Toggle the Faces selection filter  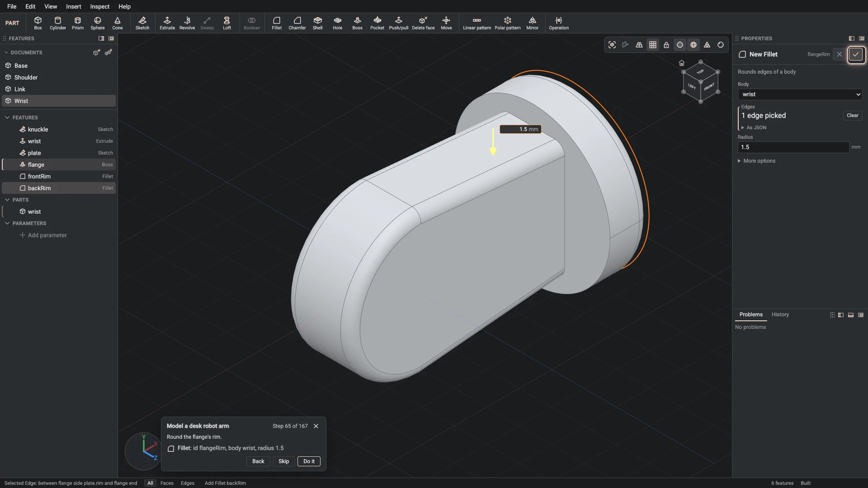click(x=167, y=483)
